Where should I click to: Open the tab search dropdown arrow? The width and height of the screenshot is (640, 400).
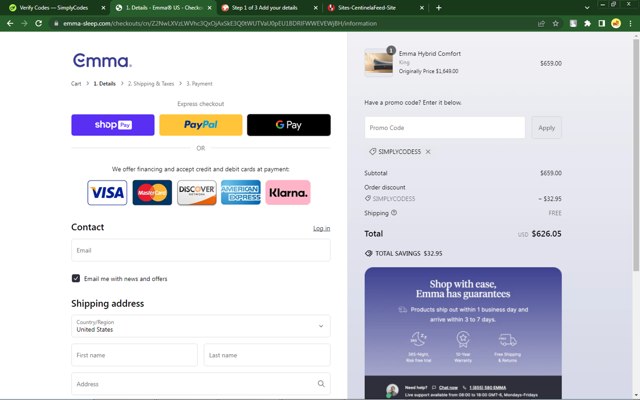tap(587, 8)
